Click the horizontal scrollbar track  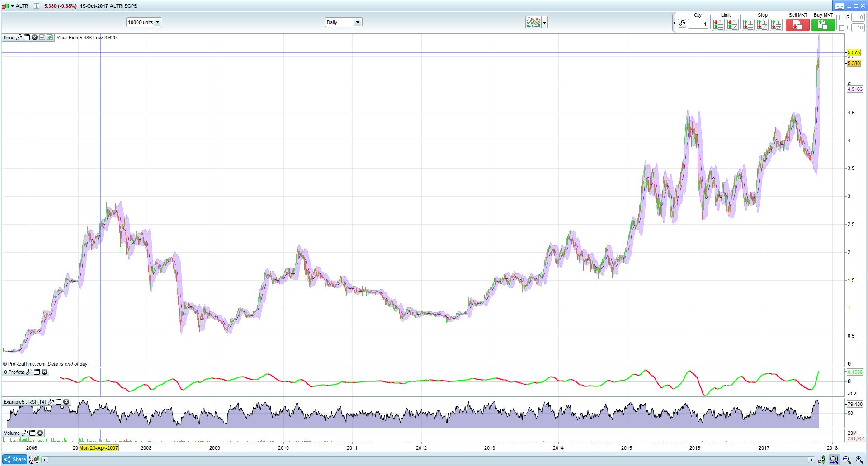coord(427,460)
